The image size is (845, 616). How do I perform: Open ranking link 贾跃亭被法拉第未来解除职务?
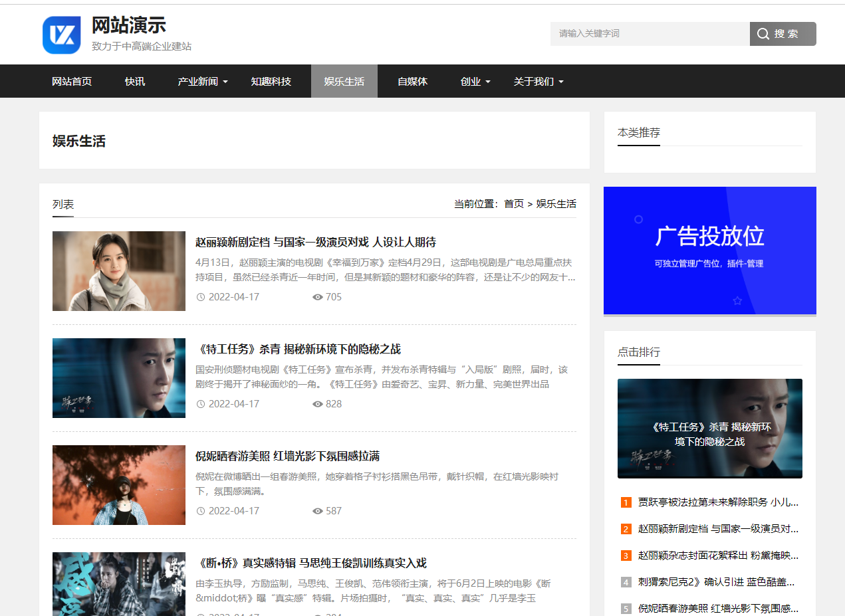pyautogui.click(x=719, y=502)
